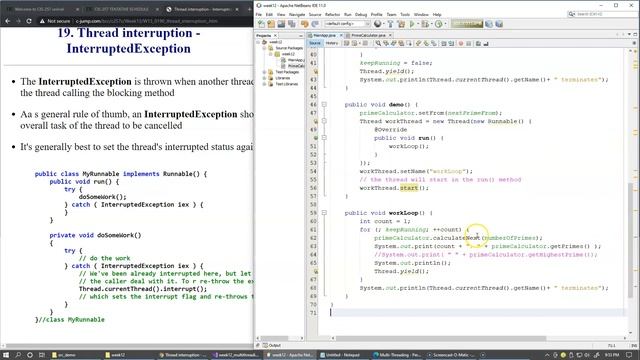Image resolution: width=640 pixels, height=360 pixels.
Task: Click the editor horizontal scrollbar
Action: [x=441, y=338]
